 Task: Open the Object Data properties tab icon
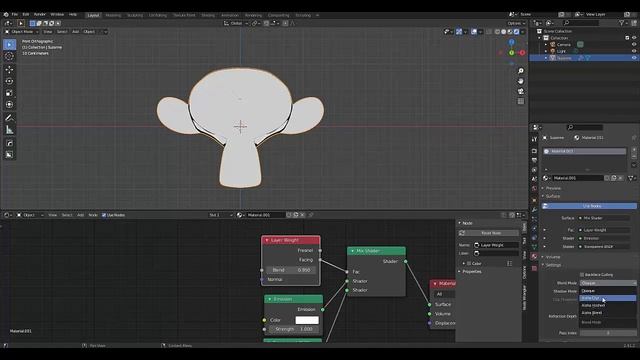click(534, 247)
